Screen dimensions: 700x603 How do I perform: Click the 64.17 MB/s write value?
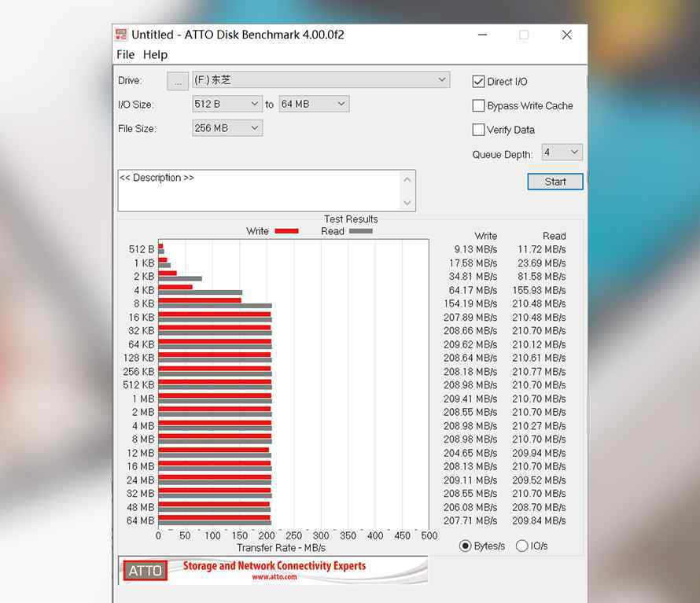coord(473,290)
